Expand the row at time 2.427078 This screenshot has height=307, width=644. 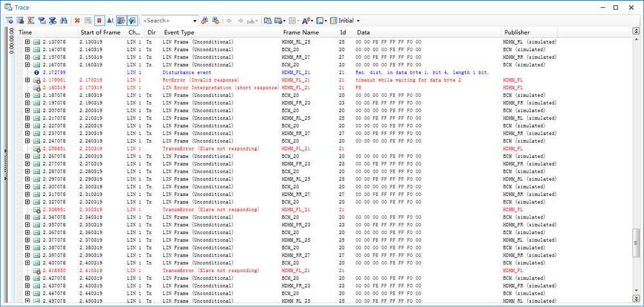pyautogui.click(x=28, y=278)
